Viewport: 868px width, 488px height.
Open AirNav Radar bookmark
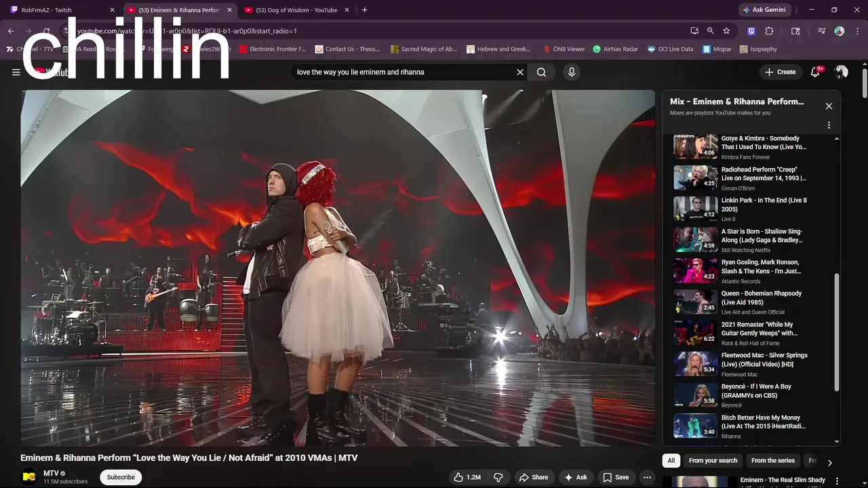pos(615,49)
